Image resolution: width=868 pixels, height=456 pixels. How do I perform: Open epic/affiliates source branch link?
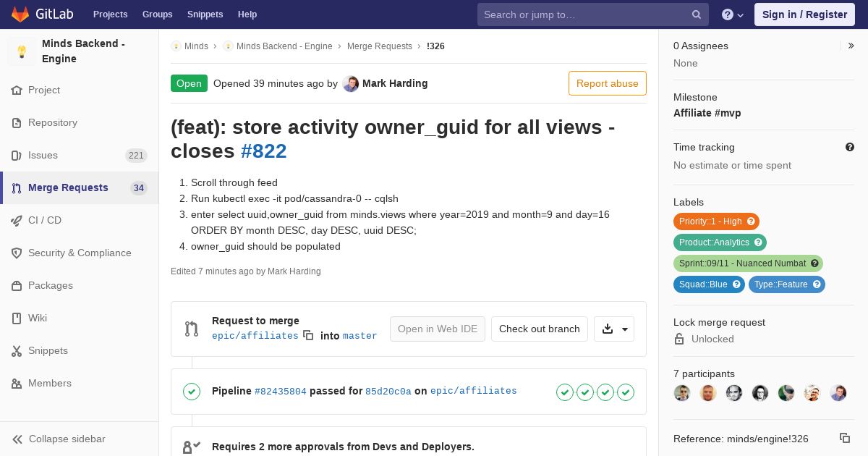pos(255,336)
